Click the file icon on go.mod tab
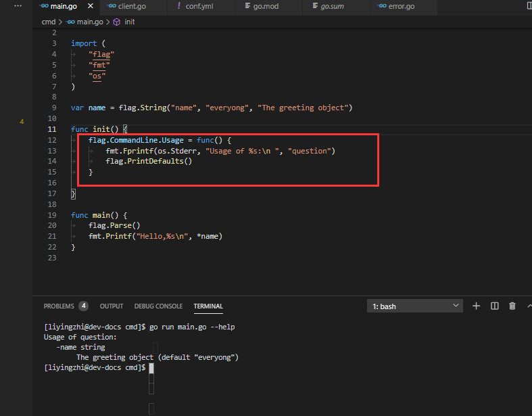The image size is (532, 416). pos(247,6)
